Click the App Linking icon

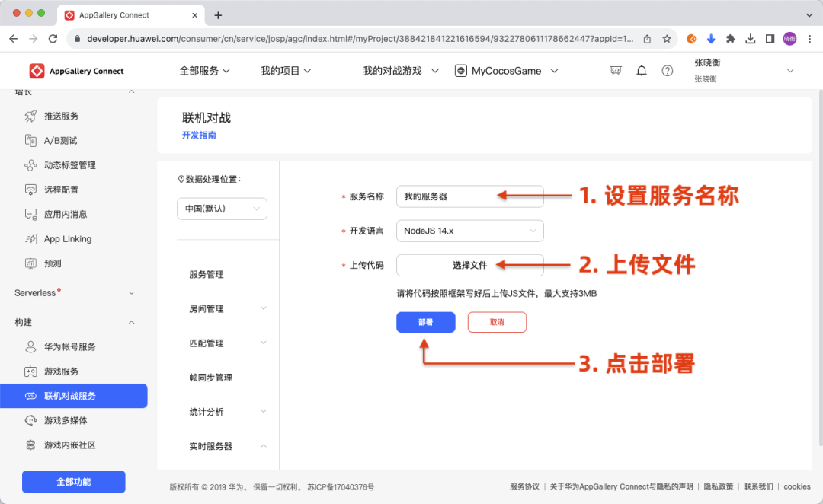[30, 238]
